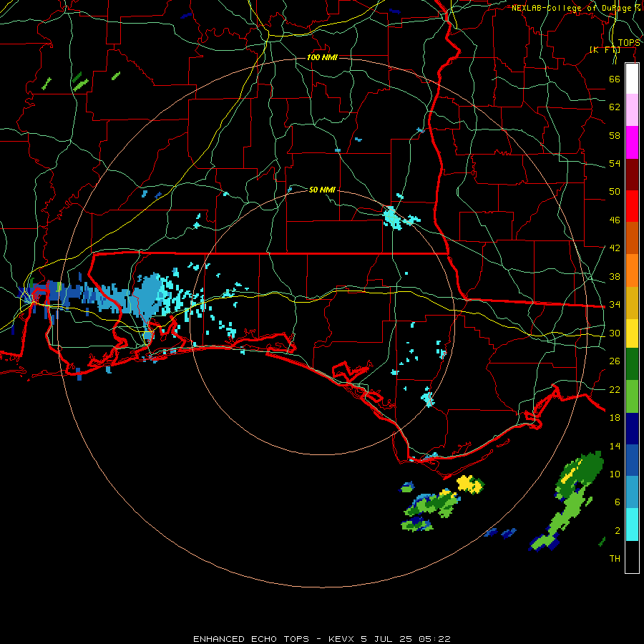Click the 30 value on the legend
This screenshot has height=644, width=644.
615,333
